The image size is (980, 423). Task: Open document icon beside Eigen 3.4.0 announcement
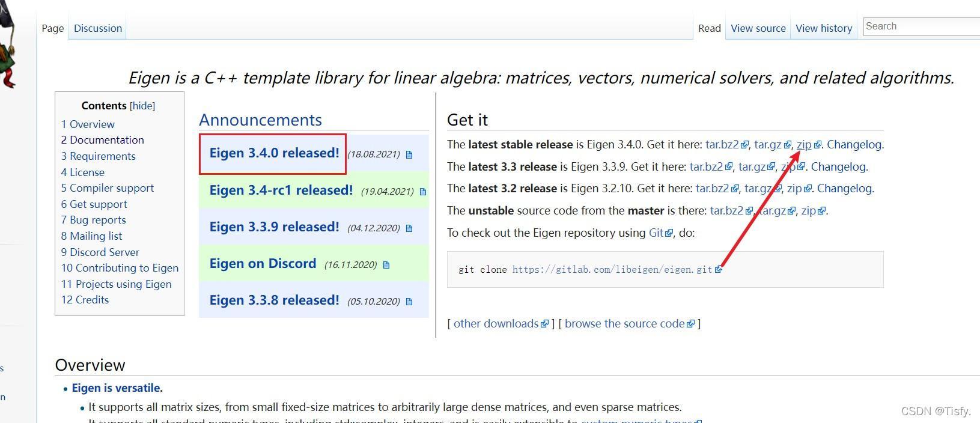[x=409, y=154]
